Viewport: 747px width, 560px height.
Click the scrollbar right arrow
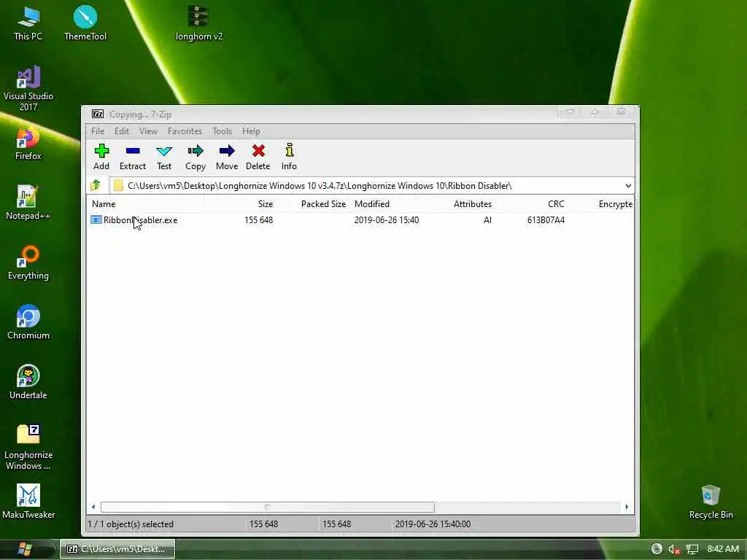[x=627, y=507]
